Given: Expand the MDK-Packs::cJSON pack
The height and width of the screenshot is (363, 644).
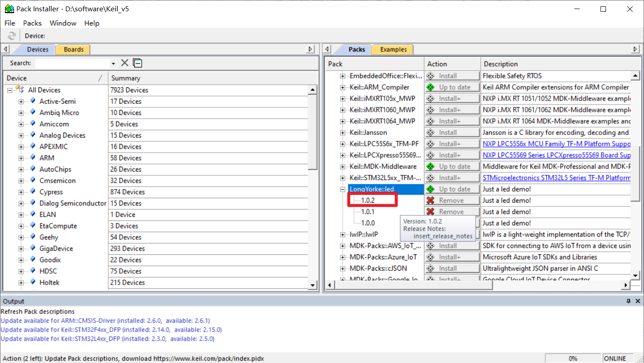Looking at the screenshot, I should (343, 268).
